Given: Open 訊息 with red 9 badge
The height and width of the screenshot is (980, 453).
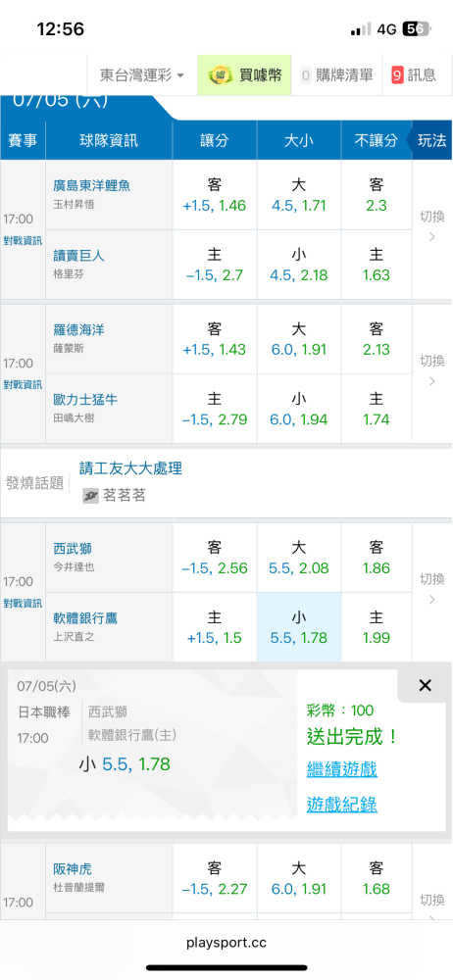Looking at the screenshot, I should pos(413,75).
